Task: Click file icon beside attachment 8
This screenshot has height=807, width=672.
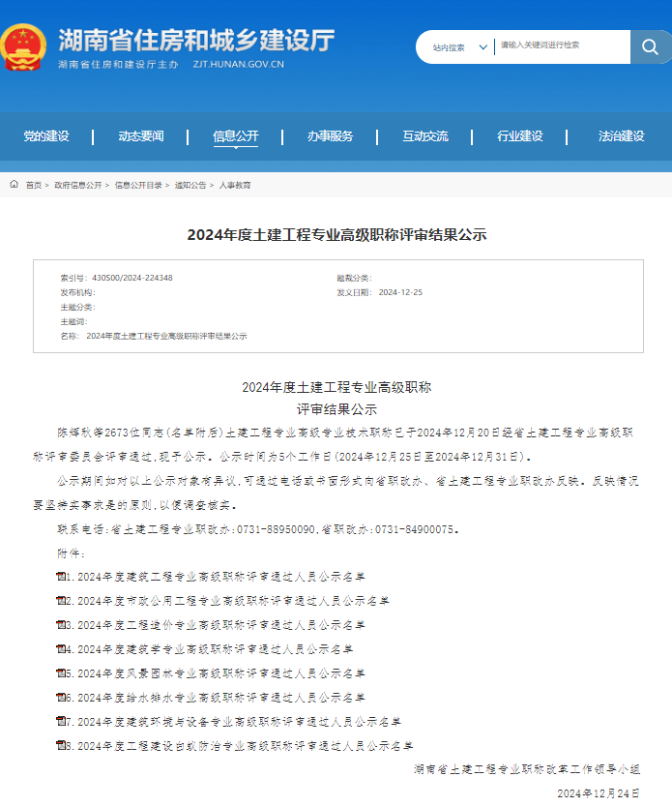Action: (x=63, y=746)
